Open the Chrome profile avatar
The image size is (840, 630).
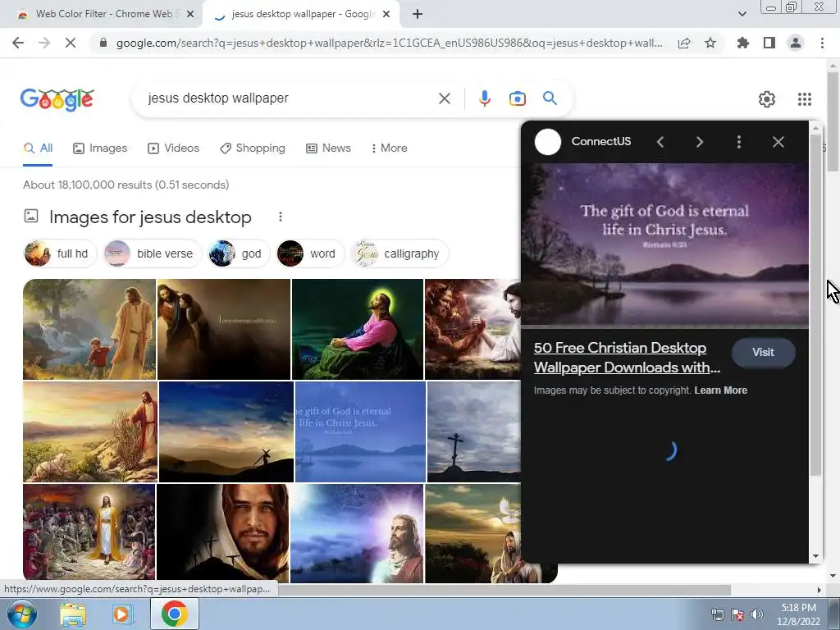point(796,43)
